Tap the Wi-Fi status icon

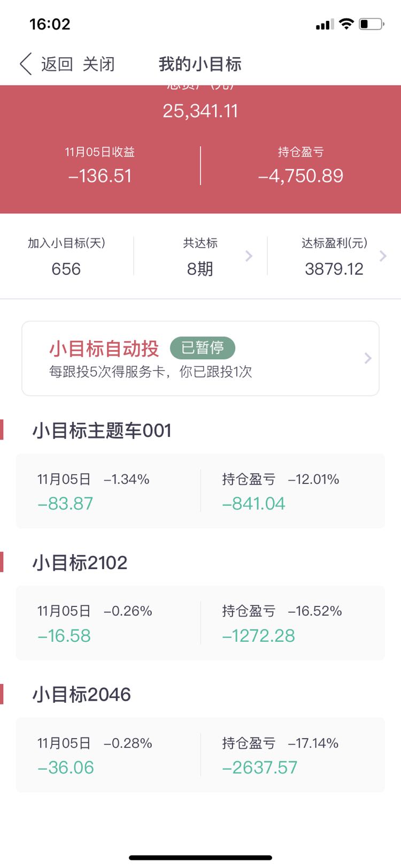coord(346,24)
